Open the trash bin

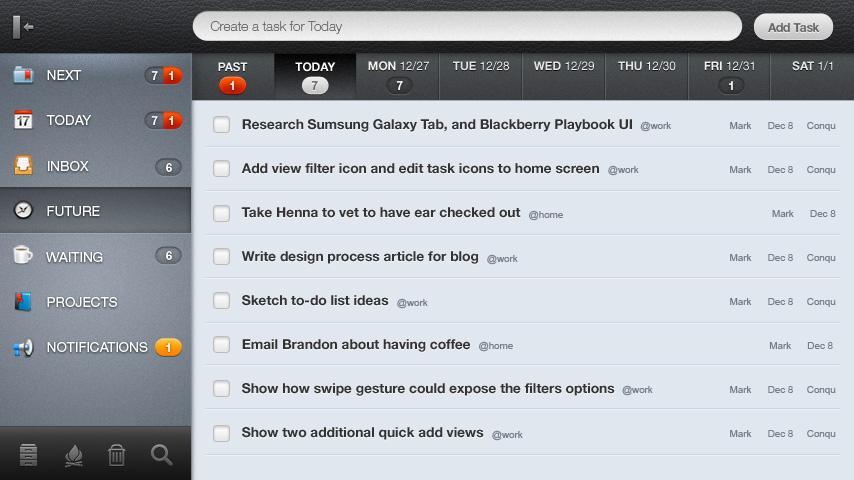point(117,455)
